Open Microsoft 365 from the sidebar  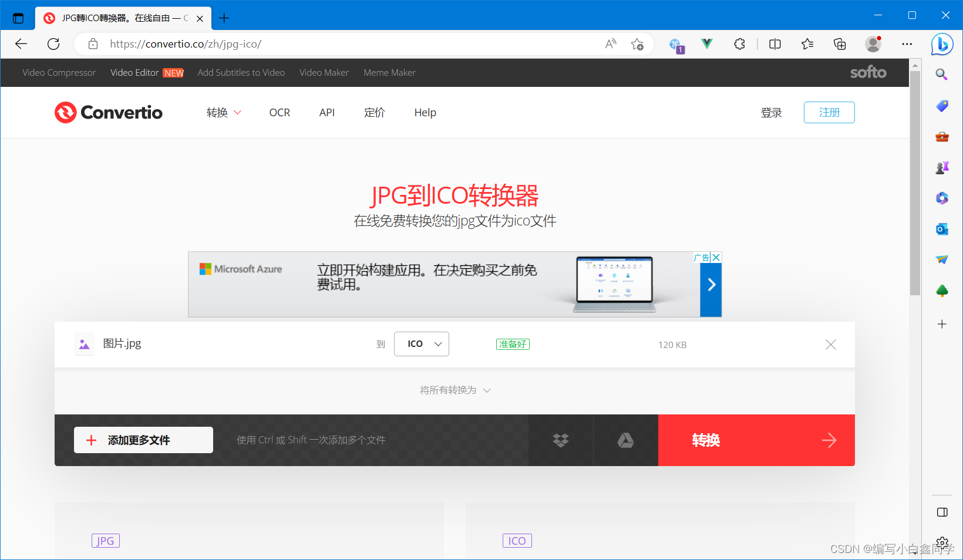[x=941, y=198]
